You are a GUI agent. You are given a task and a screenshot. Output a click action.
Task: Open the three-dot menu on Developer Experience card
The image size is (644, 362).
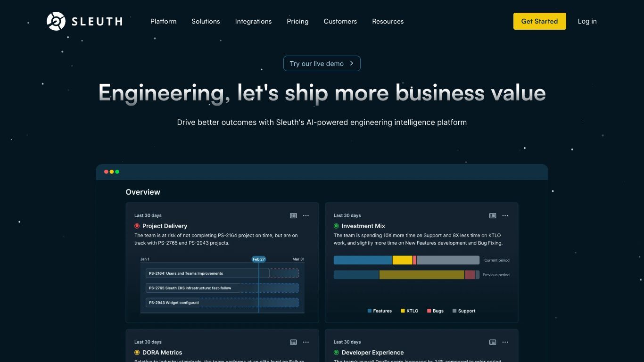(x=505, y=342)
